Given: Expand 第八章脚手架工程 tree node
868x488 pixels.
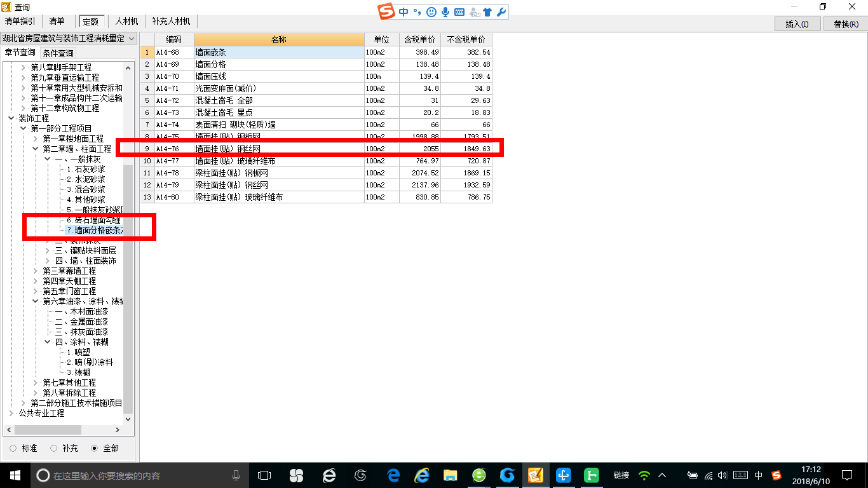Looking at the screenshot, I should [24, 67].
